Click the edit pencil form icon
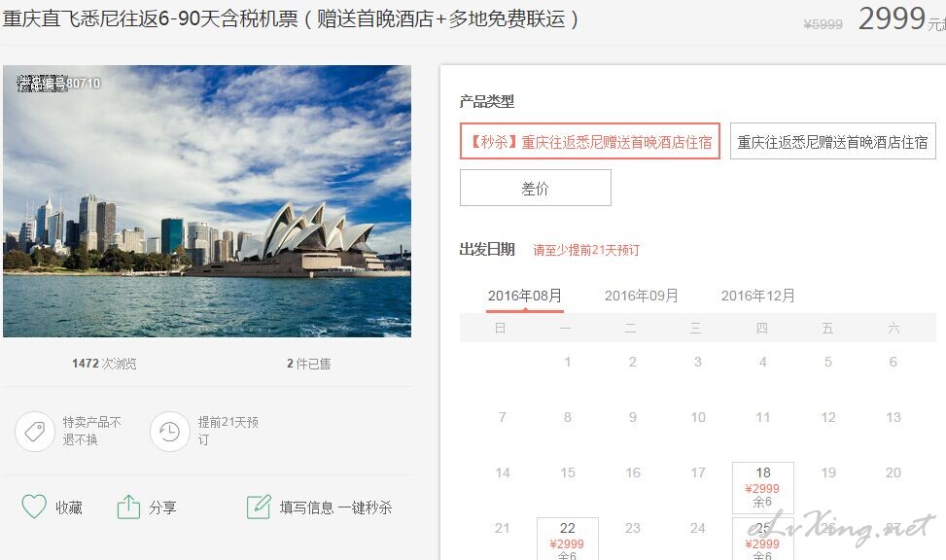The height and width of the screenshot is (560, 946). 259,507
